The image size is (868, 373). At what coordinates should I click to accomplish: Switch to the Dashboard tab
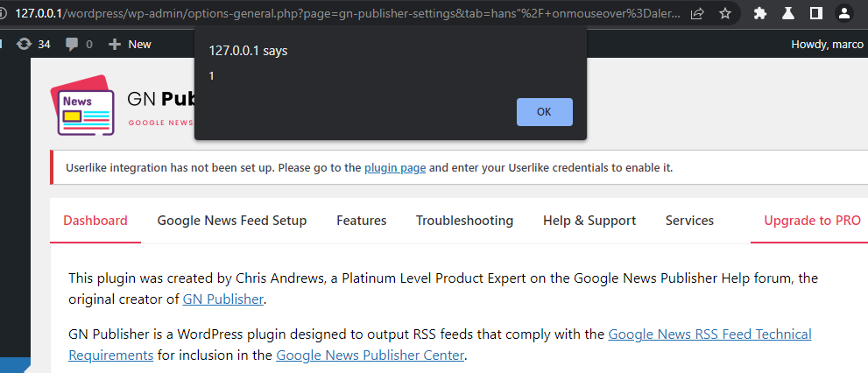[95, 221]
